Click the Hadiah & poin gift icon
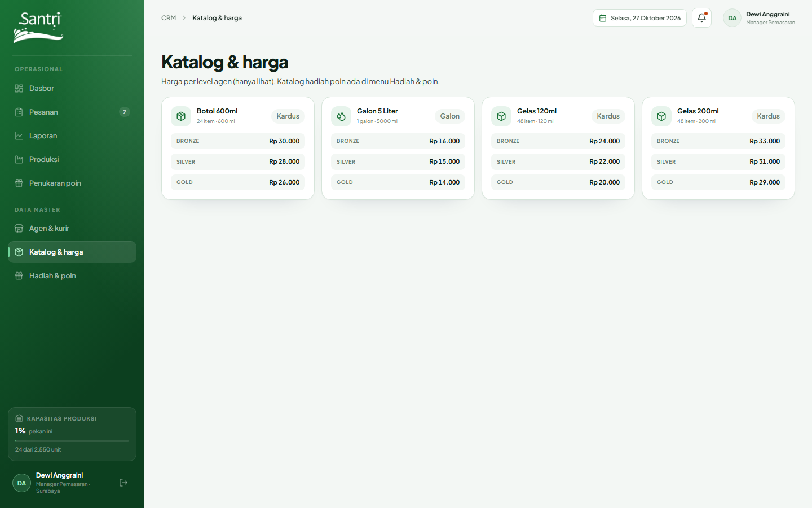This screenshot has width=812, height=508. [19, 276]
